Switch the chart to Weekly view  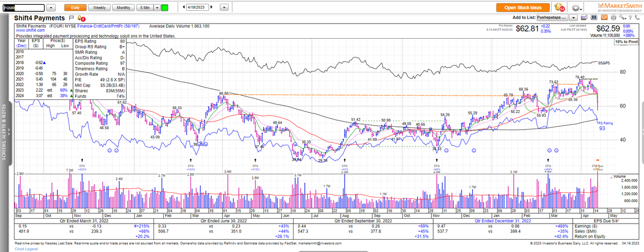[x=99, y=8]
